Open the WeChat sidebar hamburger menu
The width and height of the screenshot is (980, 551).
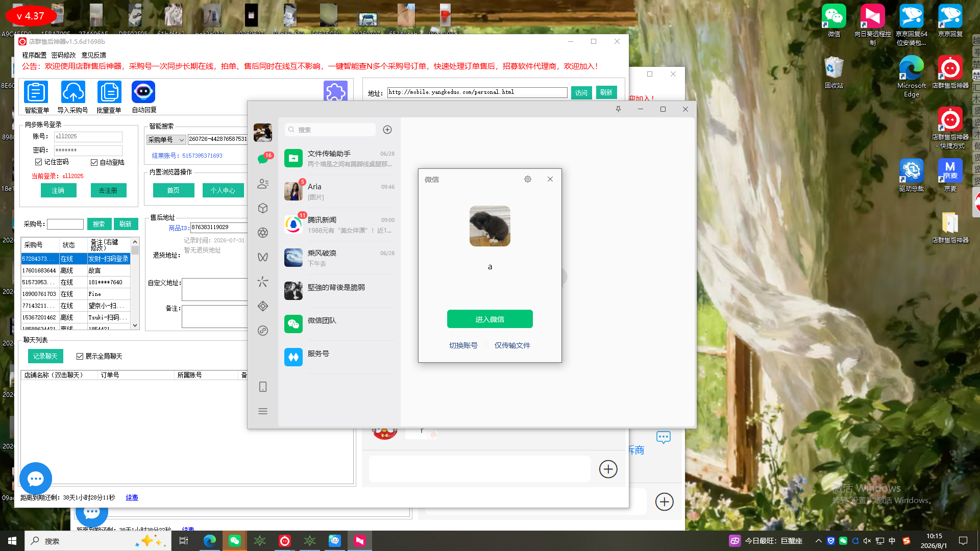point(263,411)
